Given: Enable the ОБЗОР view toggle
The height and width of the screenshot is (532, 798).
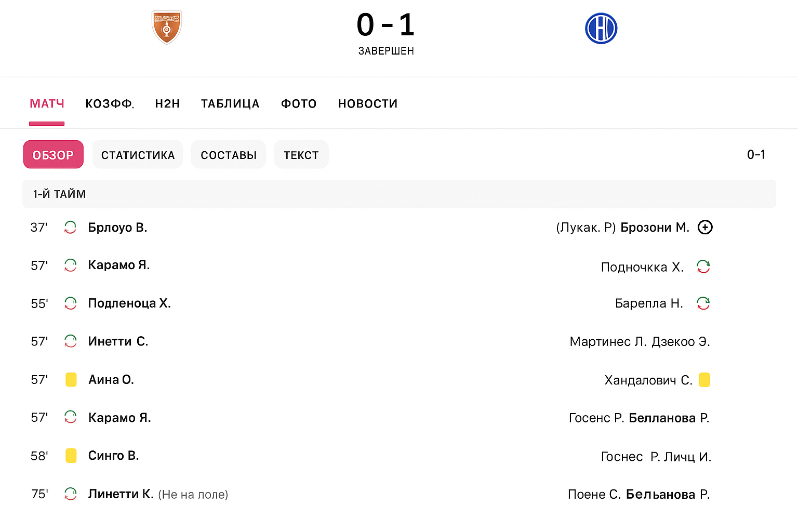Looking at the screenshot, I should tap(53, 154).
